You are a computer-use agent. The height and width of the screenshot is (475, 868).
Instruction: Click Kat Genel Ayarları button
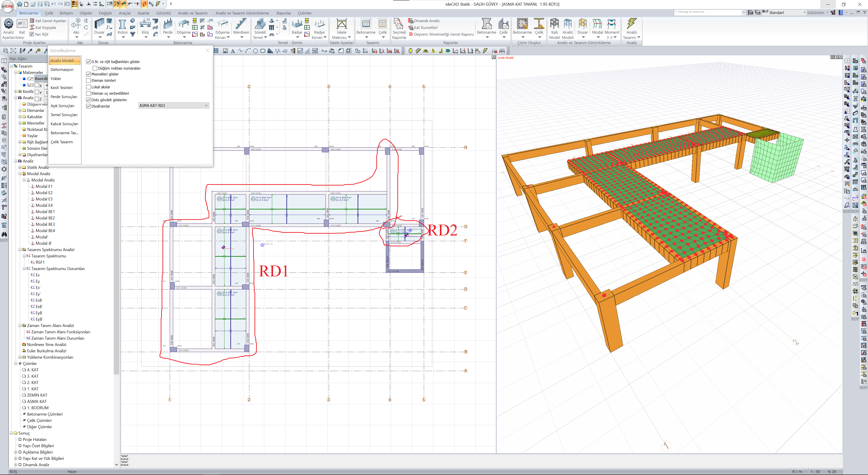51,21
